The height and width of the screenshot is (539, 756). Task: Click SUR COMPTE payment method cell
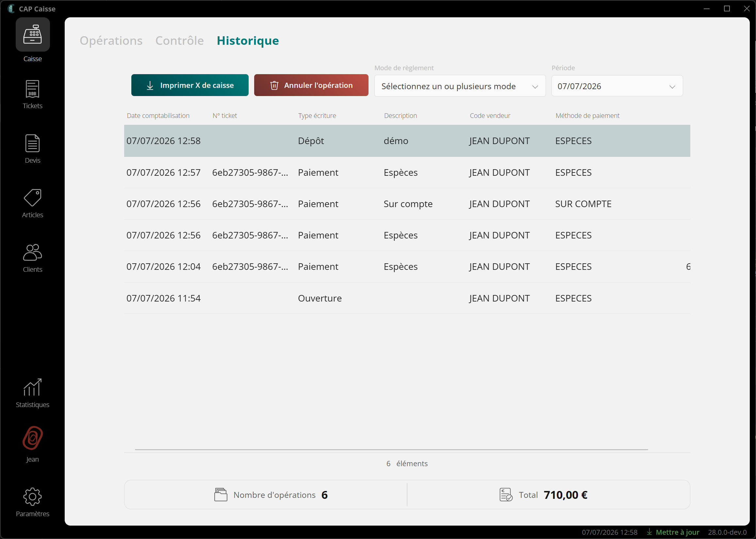[583, 204]
